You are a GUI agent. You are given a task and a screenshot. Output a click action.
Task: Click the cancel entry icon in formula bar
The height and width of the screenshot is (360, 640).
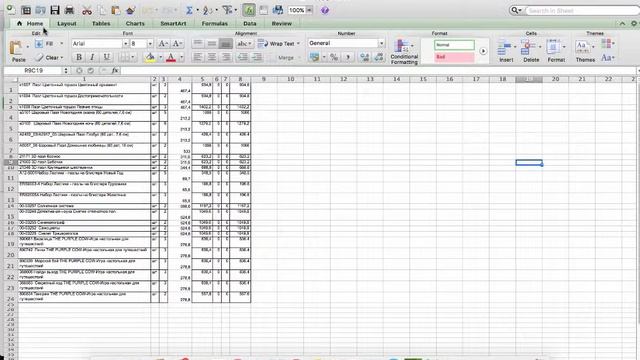(80, 71)
